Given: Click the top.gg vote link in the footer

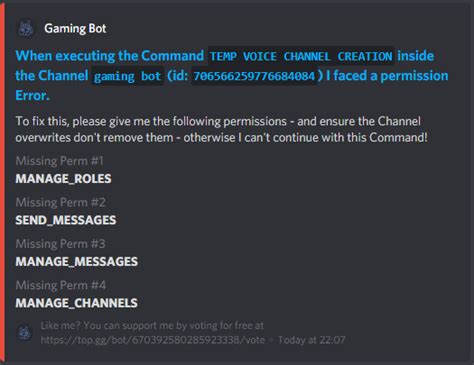Looking at the screenshot, I should point(153,340).
